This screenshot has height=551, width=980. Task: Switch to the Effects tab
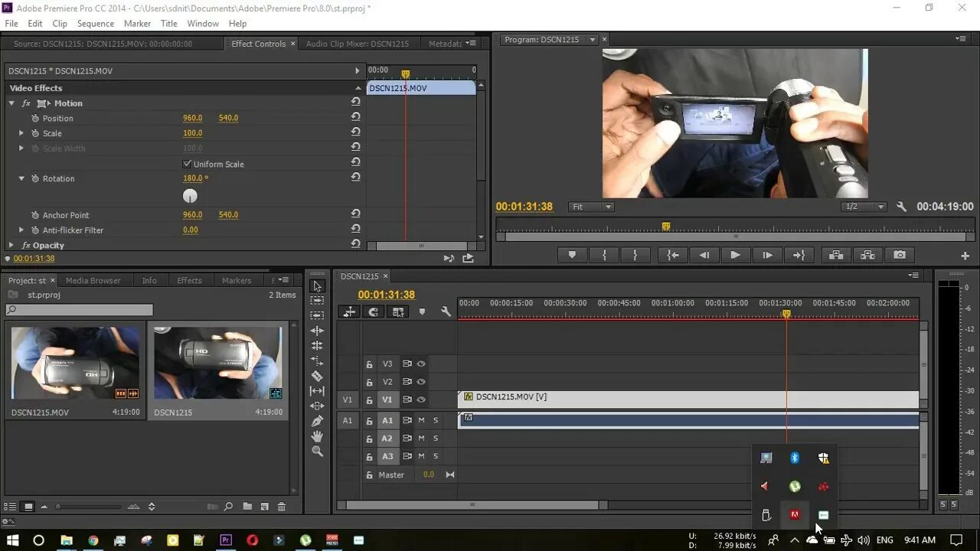[x=189, y=280]
